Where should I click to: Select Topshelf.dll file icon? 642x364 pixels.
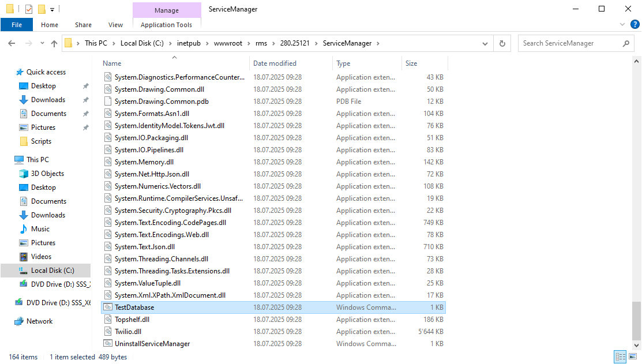coord(108,320)
